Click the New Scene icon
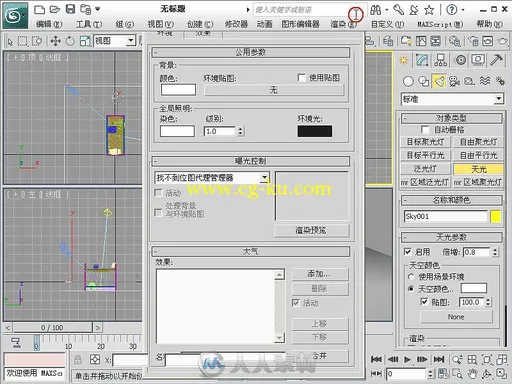 [39, 9]
